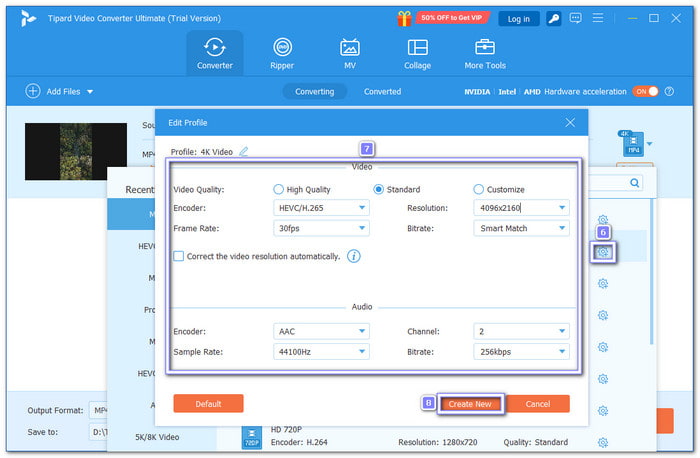Screen dimensions: 700x458
Task: Click the info icon beside resolution checkbox
Action: pos(354,256)
